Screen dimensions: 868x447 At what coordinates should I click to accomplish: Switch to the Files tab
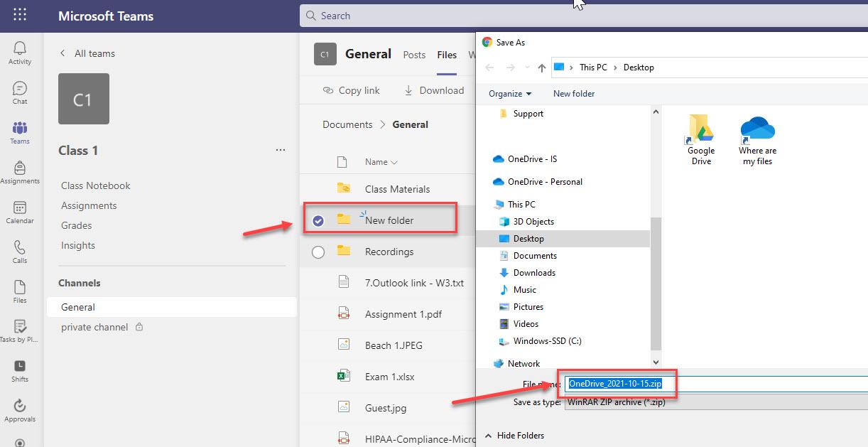coord(447,55)
